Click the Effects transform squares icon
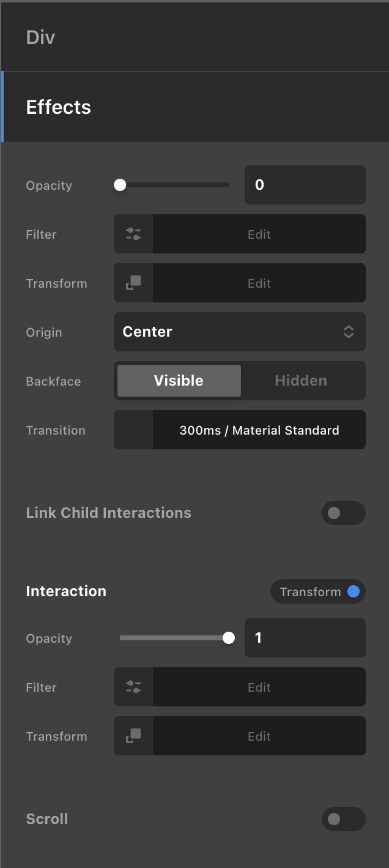 click(133, 283)
